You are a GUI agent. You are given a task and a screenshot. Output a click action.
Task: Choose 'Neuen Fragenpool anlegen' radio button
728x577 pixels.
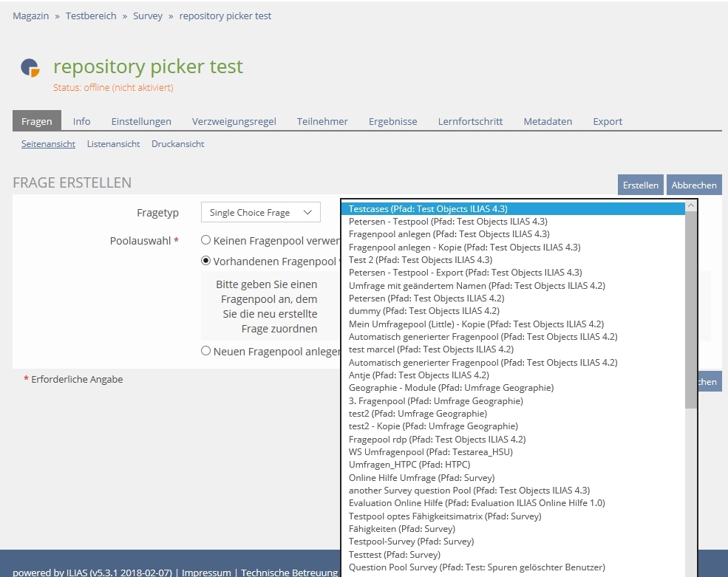pyautogui.click(x=206, y=351)
